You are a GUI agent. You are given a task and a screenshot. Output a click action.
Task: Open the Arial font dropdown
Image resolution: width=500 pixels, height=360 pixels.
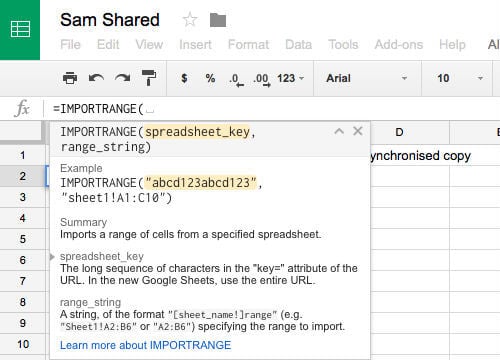tap(367, 78)
